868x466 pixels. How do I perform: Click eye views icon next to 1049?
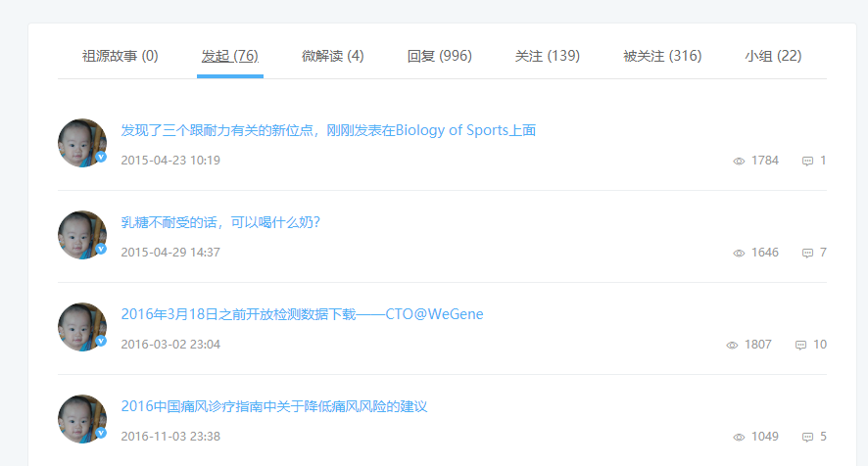pos(739,438)
